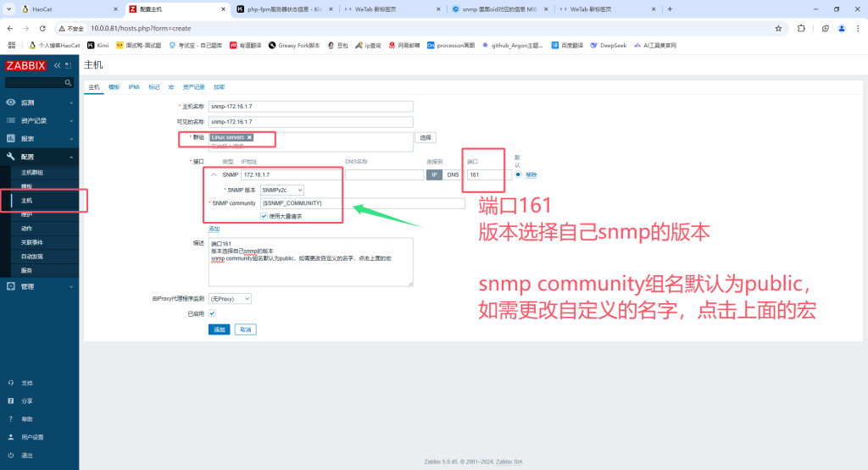Click the SNMP community input field
The image size is (868, 470).
click(362, 203)
